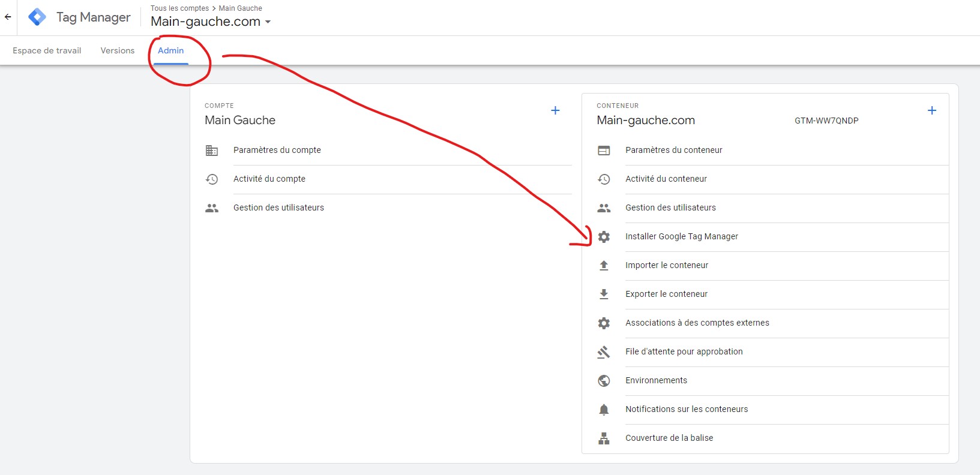
Task: Click the Main Gauche breadcrumb link
Action: pyautogui.click(x=240, y=8)
